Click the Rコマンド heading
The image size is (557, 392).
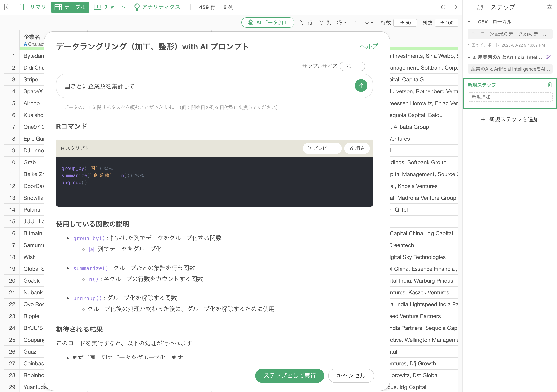click(x=72, y=126)
